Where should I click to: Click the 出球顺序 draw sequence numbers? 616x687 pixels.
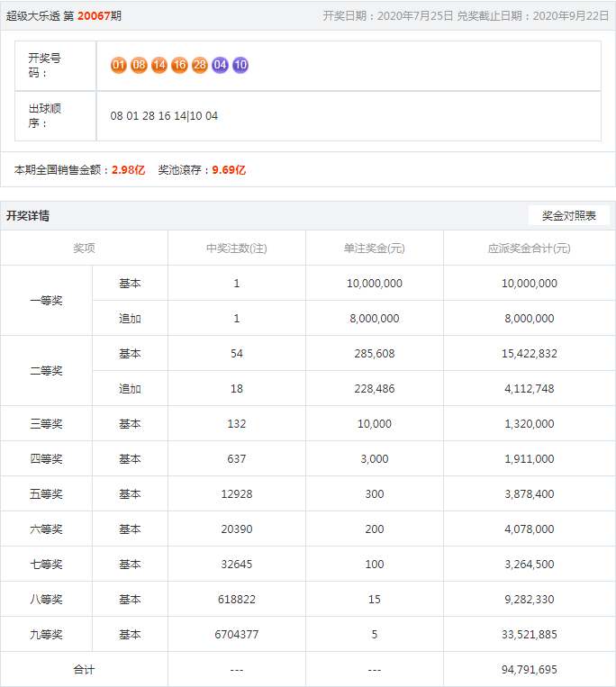(x=164, y=116)
